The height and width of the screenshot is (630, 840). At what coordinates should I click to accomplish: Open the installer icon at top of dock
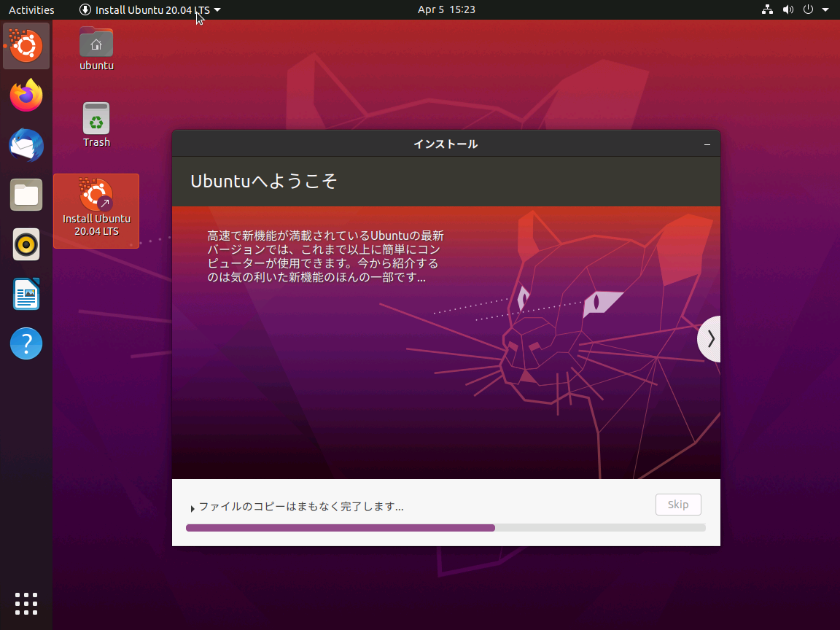[26, 45]
